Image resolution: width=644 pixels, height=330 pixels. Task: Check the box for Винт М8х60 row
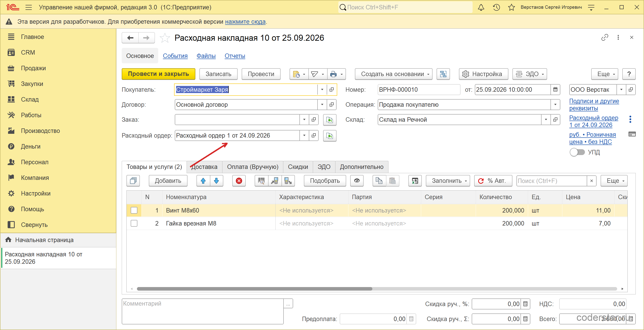[134, 211]
